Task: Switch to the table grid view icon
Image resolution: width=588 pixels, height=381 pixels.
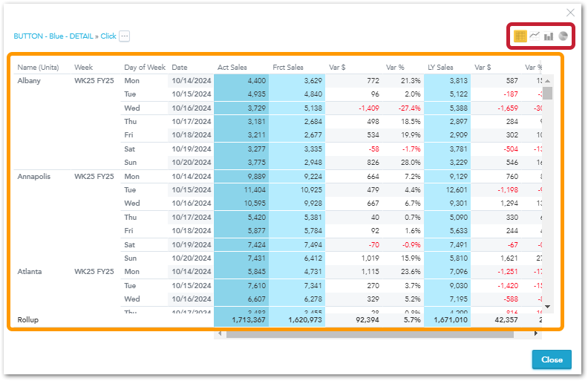Action: point(520,36)
